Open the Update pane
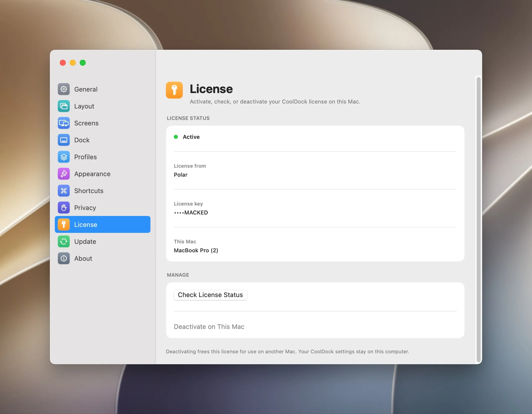Viewport: 532px width, 414px height. 103,241
